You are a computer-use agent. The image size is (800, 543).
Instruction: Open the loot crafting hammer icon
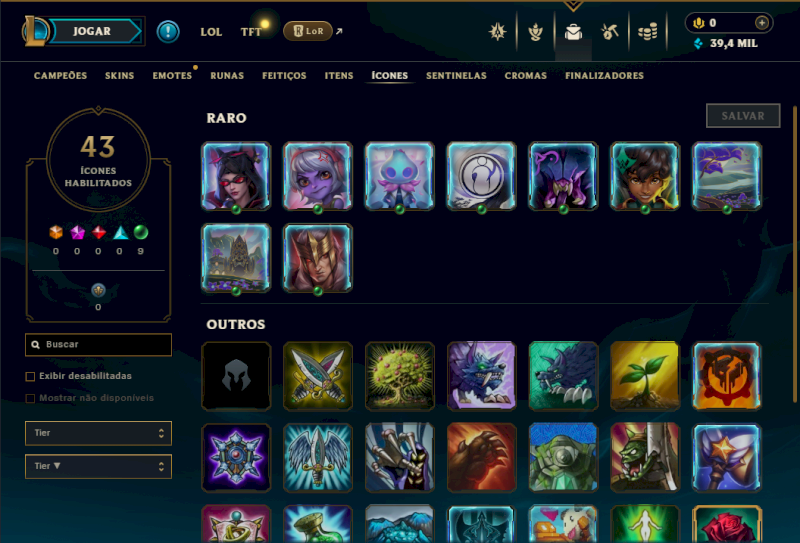[x=610, y=32]
